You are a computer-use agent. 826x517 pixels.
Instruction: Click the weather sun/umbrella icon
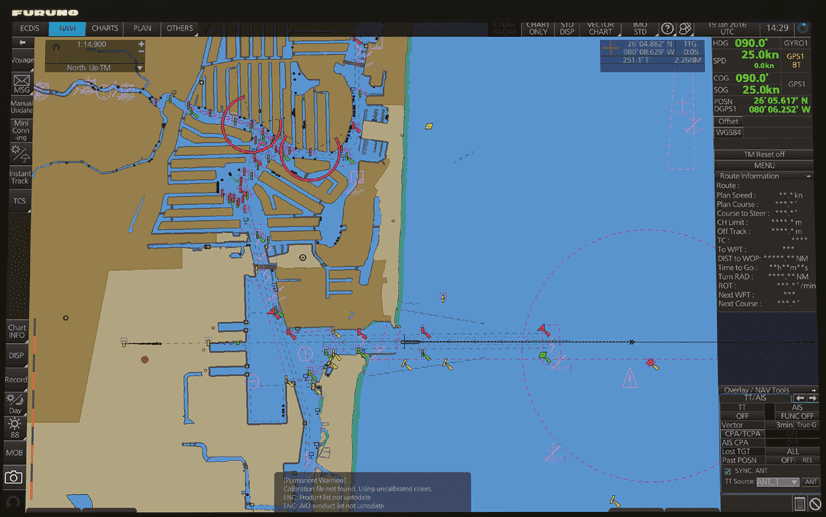pyautogui.click(x=21, y=153)
